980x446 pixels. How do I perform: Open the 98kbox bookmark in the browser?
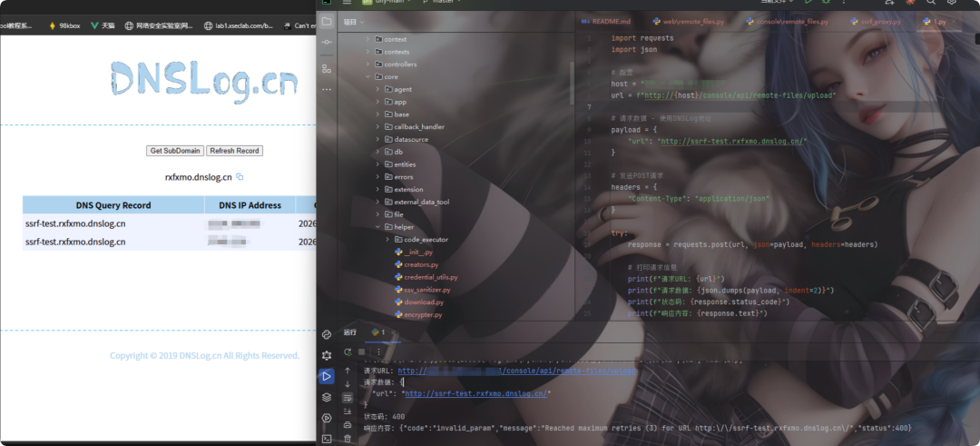pos(64,25)
